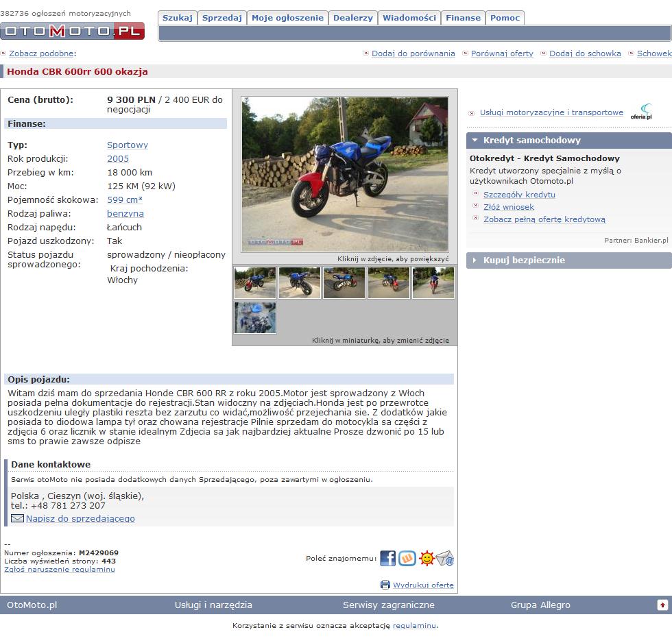Share via the smiling sun icon

[427, 559]
